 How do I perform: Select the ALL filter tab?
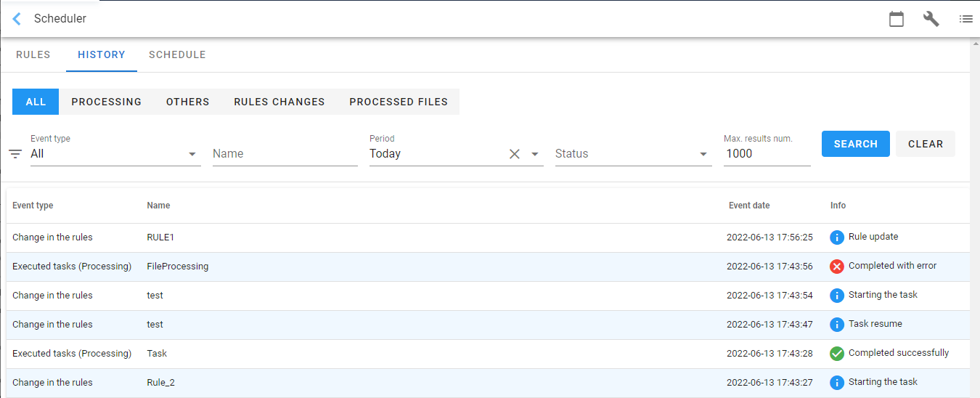36,102
